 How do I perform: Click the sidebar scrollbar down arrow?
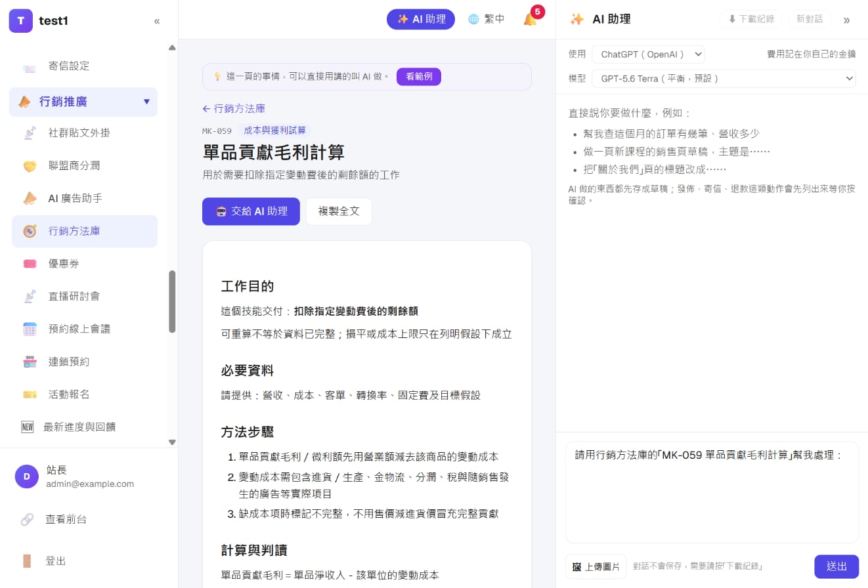pyautogui.click(x=172, y=442)
